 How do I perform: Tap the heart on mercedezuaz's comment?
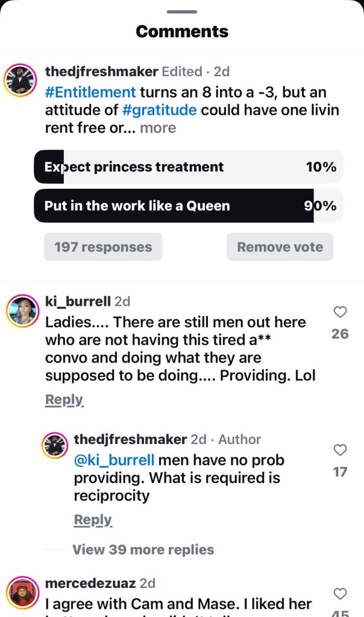click(x=340, y=593)
